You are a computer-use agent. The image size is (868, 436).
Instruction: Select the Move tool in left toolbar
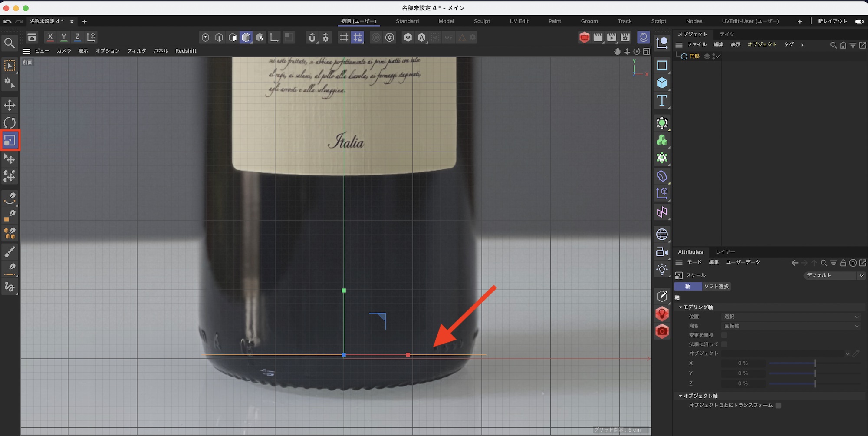pyautogui.click(x=10, y=105)
